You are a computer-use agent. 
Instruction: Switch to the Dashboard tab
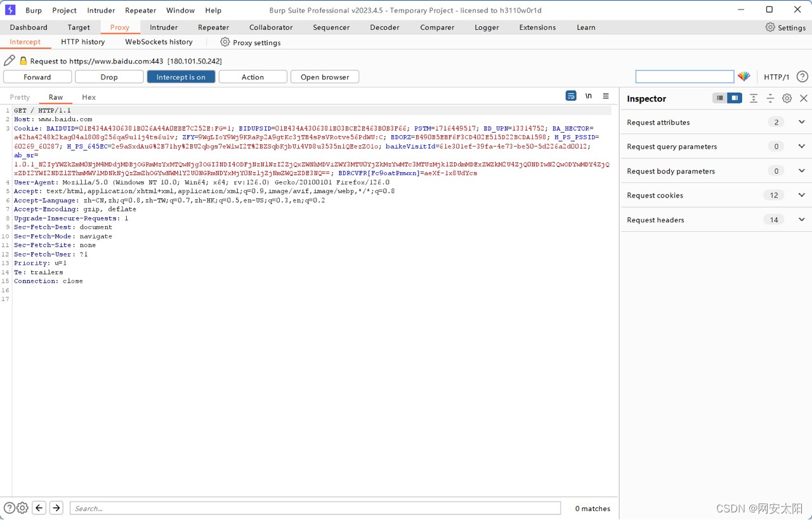click(29, 27)
